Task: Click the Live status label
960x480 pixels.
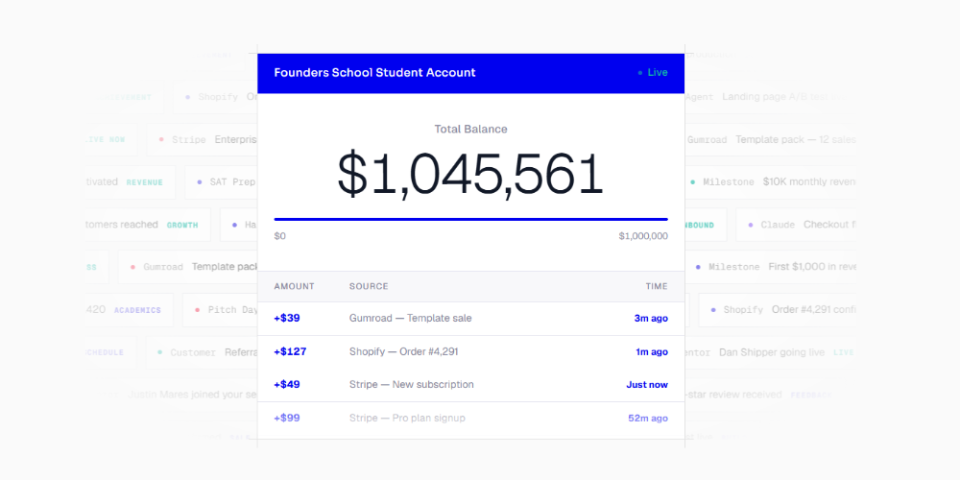Action: 658,72
